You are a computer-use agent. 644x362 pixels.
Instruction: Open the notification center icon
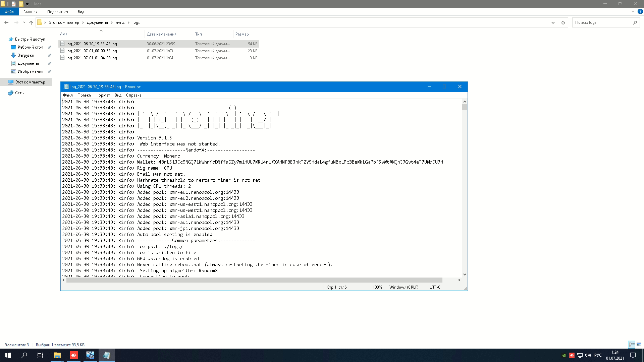pos(633,355)
